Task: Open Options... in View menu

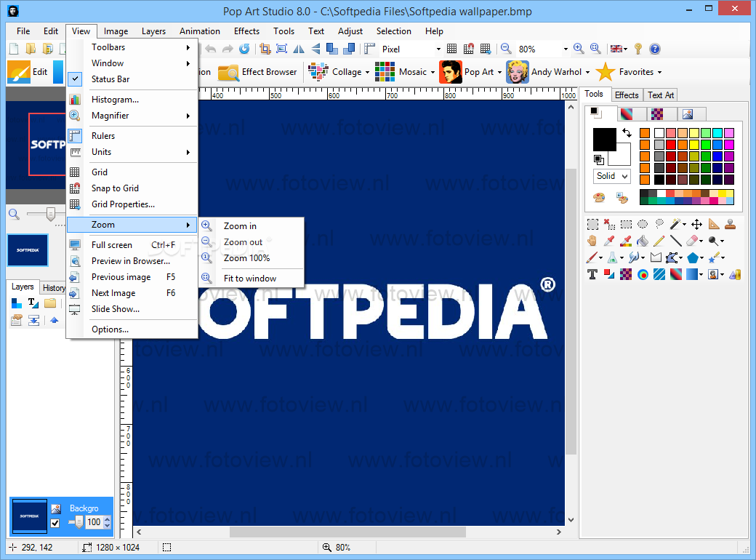Action: pos(132,329)
